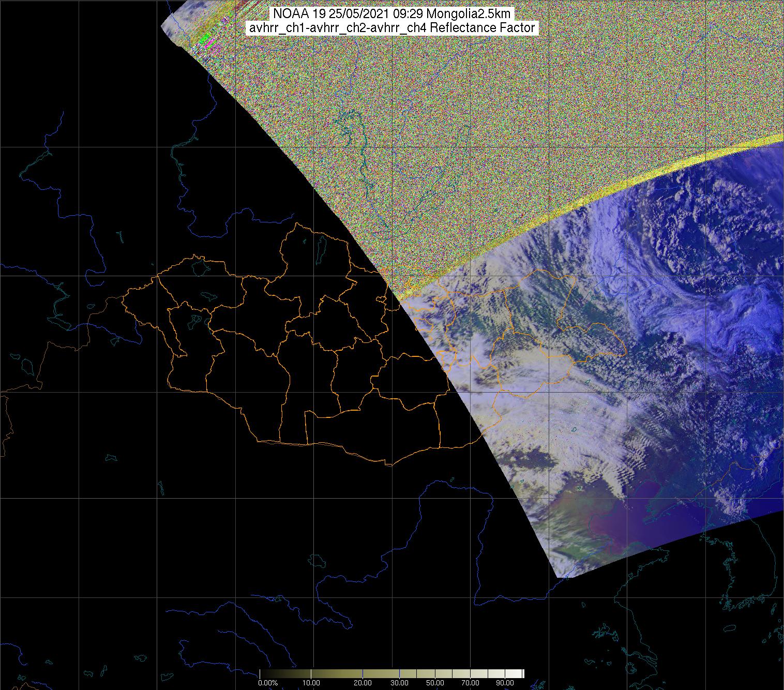Viewport: 784px width, 690px height.
Task: Click the '70.00' colorbar label
Action: click(470, 683)
